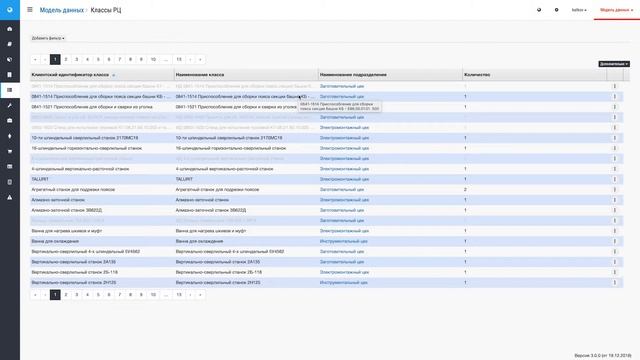Go to page 2 in top pagination
Viewport: 640px width, 360px height.
[66, 59]
